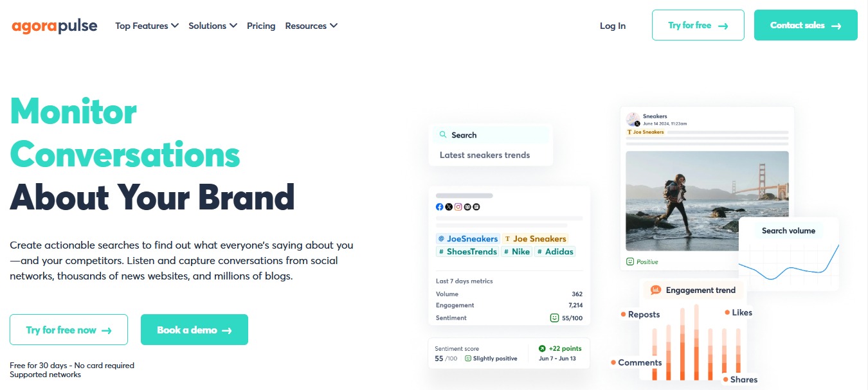This screenshot has height=390, width=868.
Task: Click Log In in the header
Action: pos(612,26)
